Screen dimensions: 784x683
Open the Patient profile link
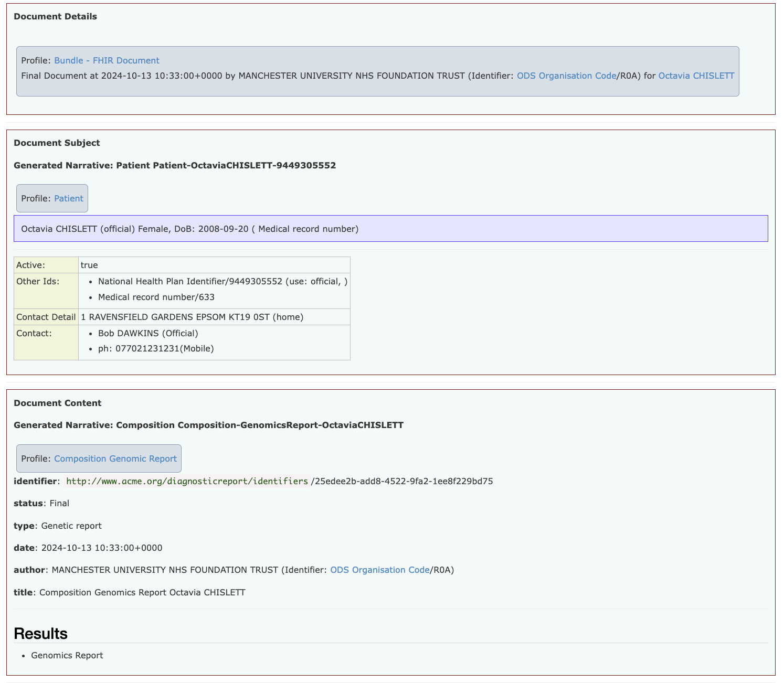(69, 198)
